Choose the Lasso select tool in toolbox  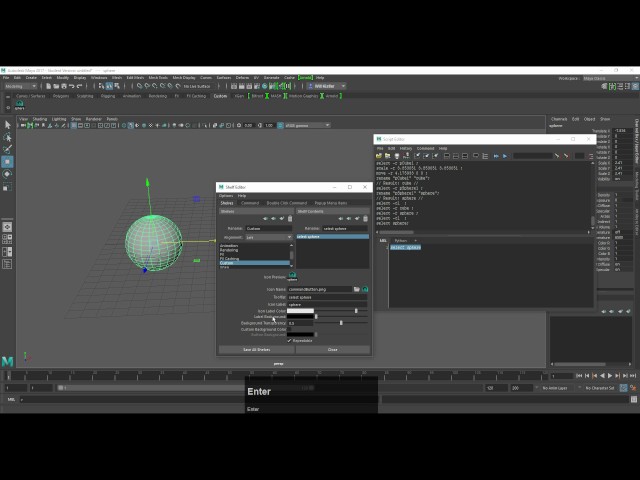point(7,137)
